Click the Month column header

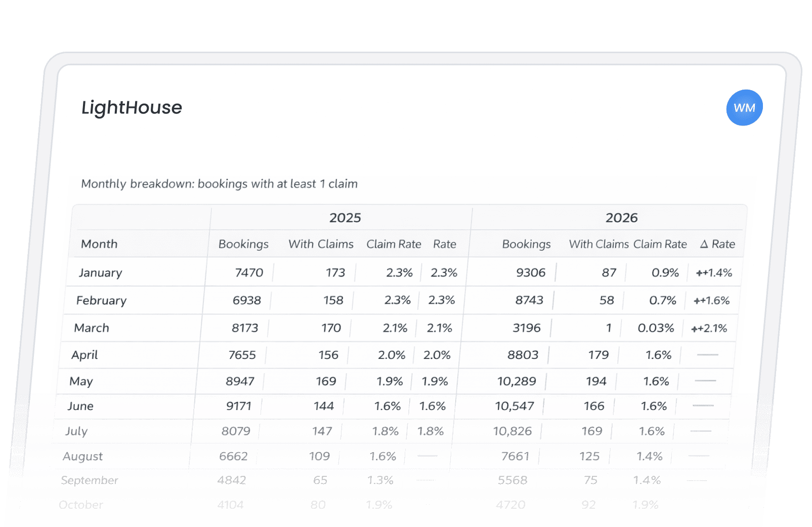[99, 244]
